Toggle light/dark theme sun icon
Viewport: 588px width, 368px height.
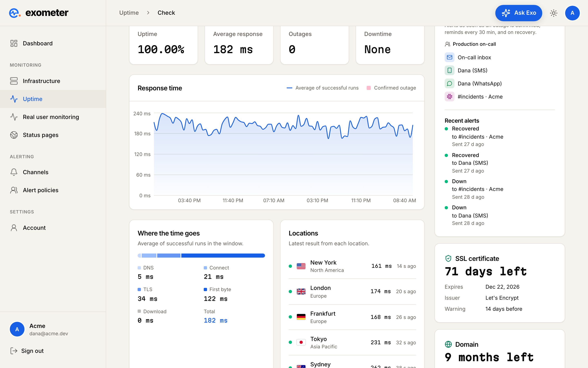click(553, 13)
